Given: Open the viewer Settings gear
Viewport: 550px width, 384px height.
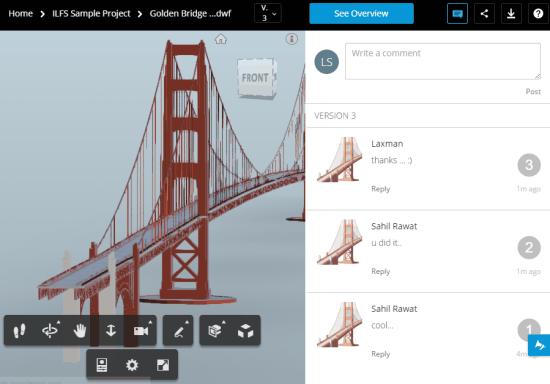Looking at the screenshot, I should (x=132, y=365).
